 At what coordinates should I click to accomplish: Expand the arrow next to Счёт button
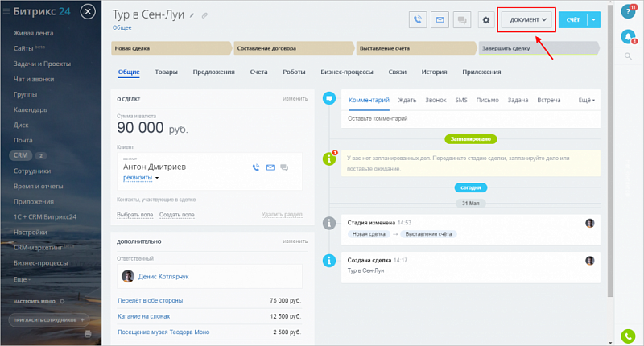(594, 19)
